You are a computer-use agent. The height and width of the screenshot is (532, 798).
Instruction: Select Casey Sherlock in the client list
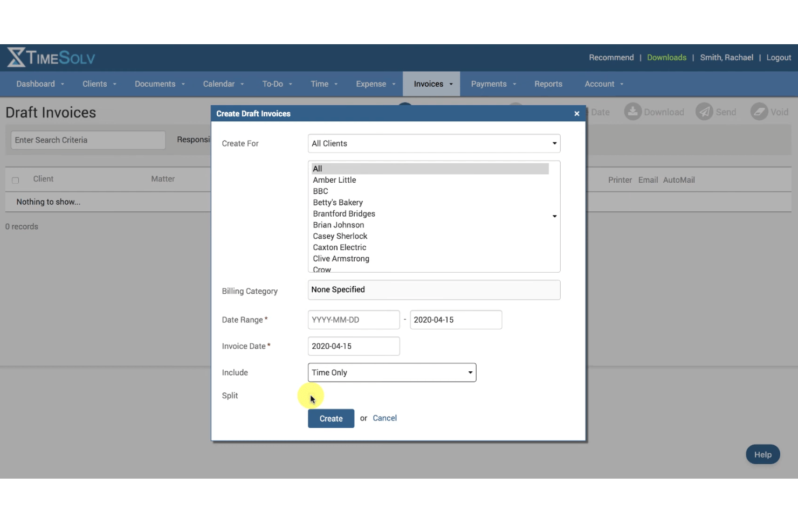[x=430, y=237]
